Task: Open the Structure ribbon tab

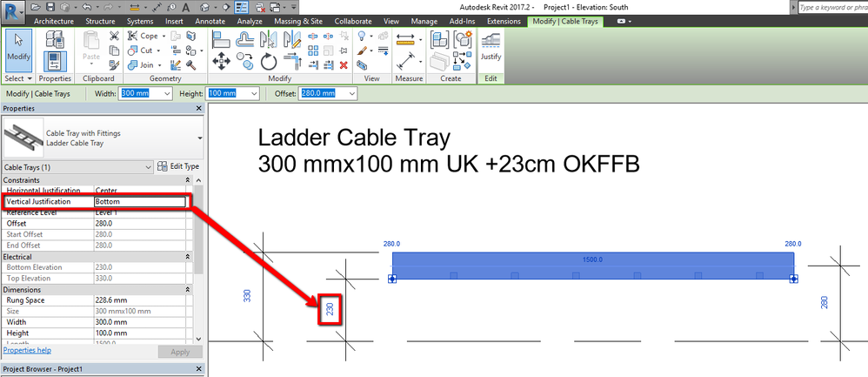Action: (x=100, y=21)
